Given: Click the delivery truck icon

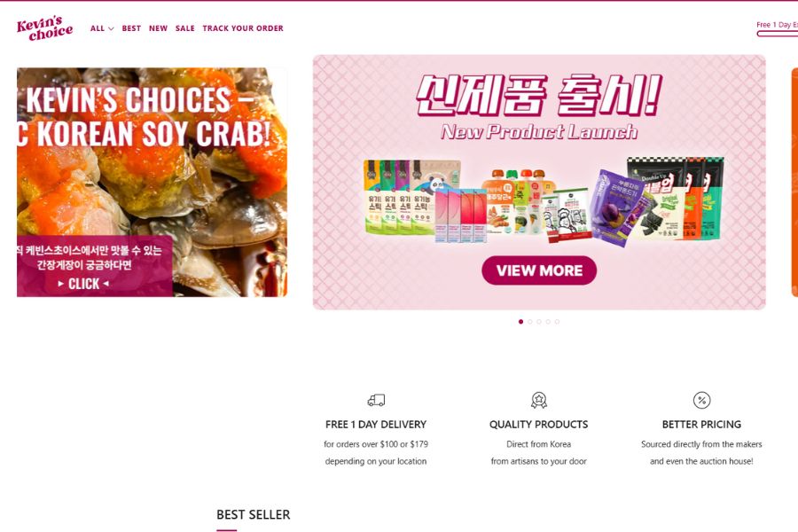Looking at the screenshot, I should pos(376,400).
